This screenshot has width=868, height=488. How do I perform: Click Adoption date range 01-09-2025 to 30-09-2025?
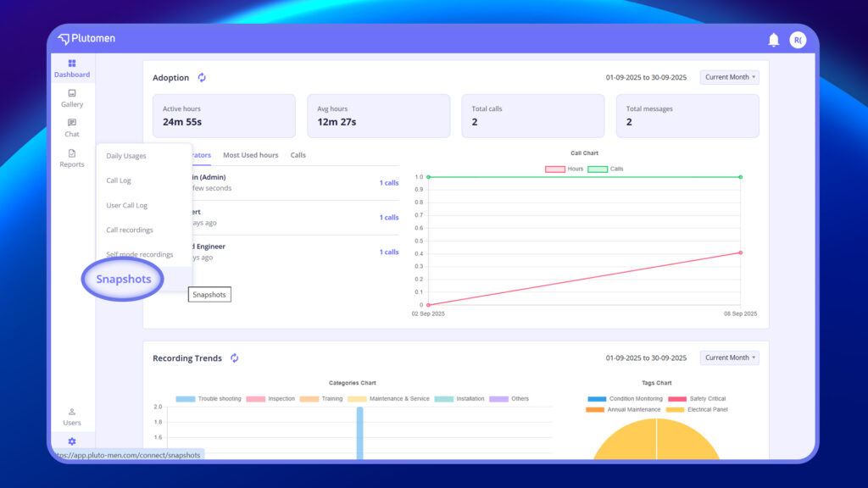646,77
